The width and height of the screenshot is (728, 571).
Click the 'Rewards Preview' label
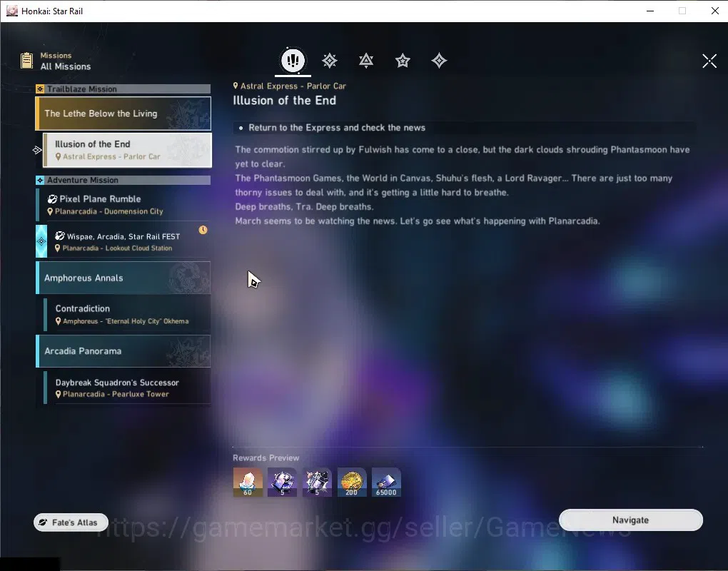pyautogui.click(x=266, y=458)
